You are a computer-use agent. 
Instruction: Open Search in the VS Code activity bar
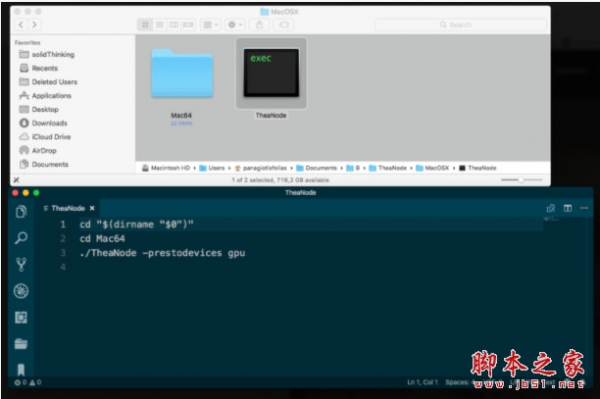pos(21,238)
